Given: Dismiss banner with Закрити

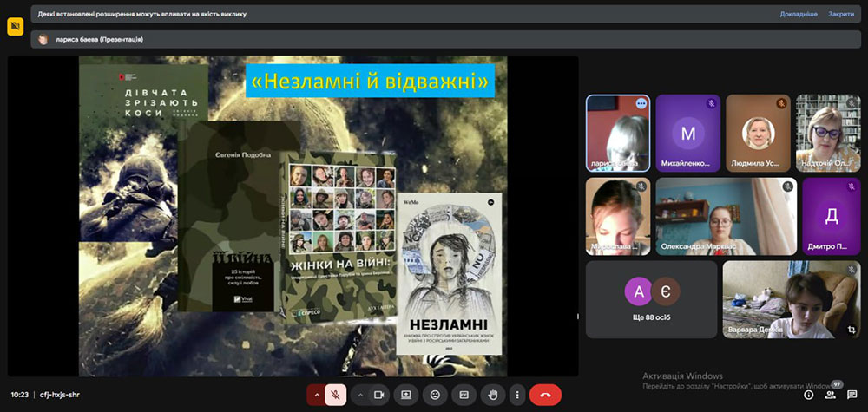Looking at the screenshot, I should [841, 15].
